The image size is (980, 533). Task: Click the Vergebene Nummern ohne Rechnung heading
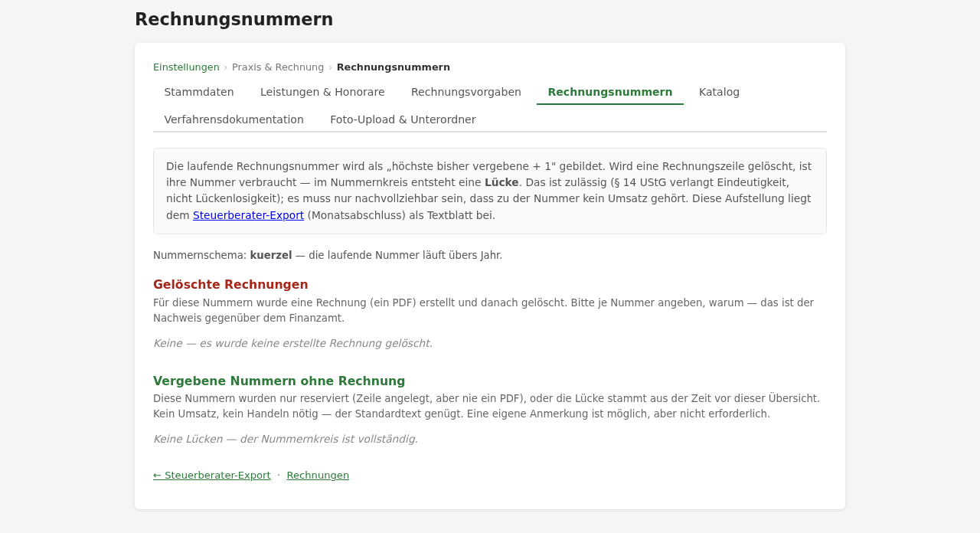point(279,381)
